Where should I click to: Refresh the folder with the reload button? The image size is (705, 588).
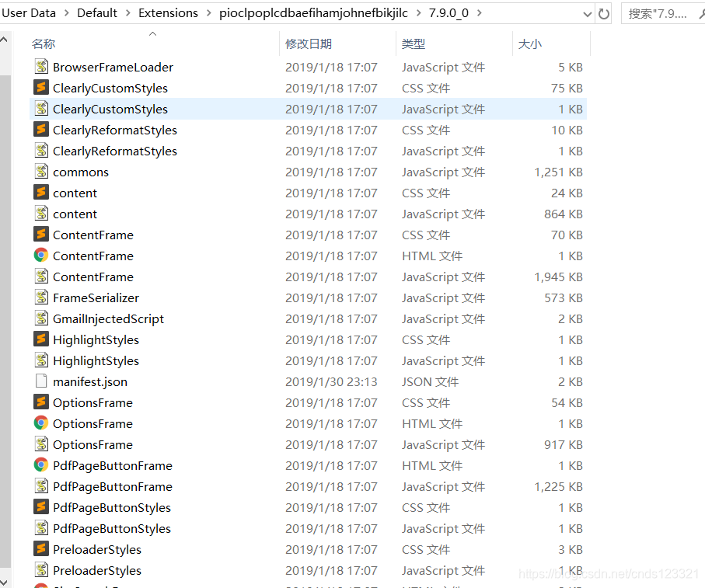coord(604,13)
